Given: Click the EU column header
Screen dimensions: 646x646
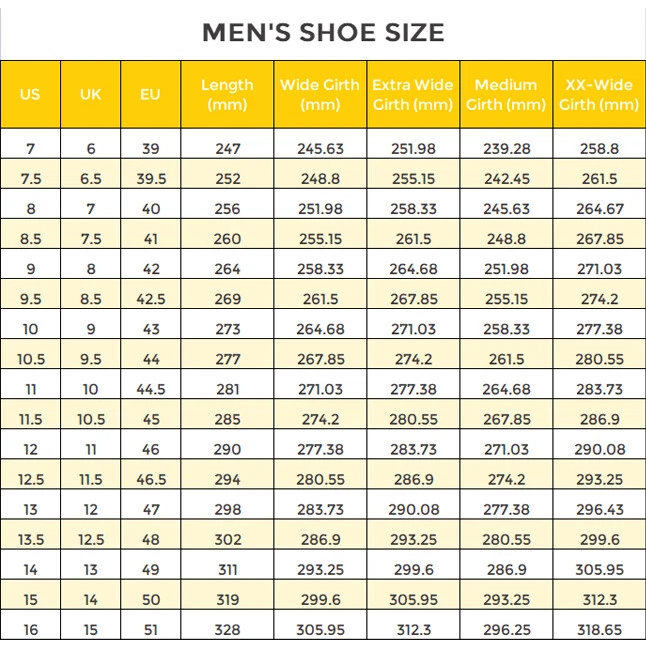Looking at the screenshot, I should pyautogui.click(x=150, y=95).
